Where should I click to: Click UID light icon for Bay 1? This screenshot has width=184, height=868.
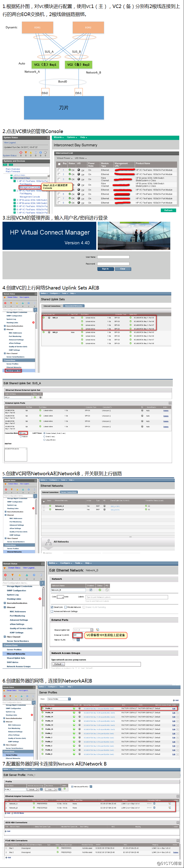(79, 170)
